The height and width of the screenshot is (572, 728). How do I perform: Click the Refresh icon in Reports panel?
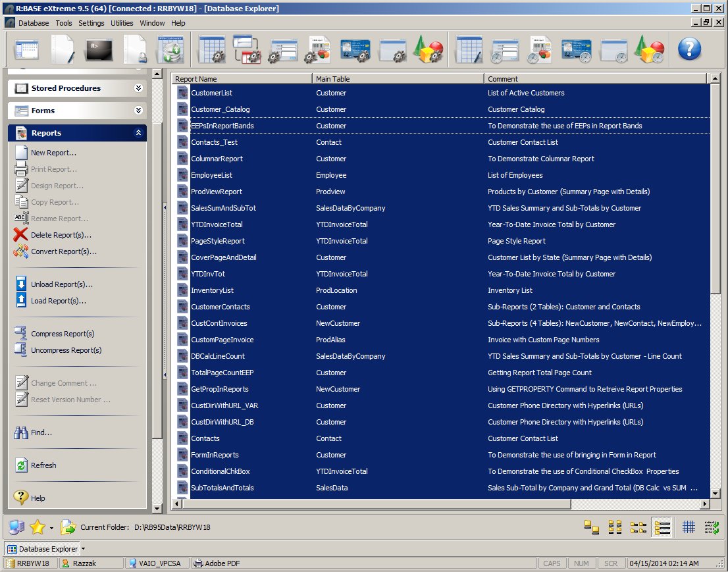pyautogui.click(x=20, y=465)
